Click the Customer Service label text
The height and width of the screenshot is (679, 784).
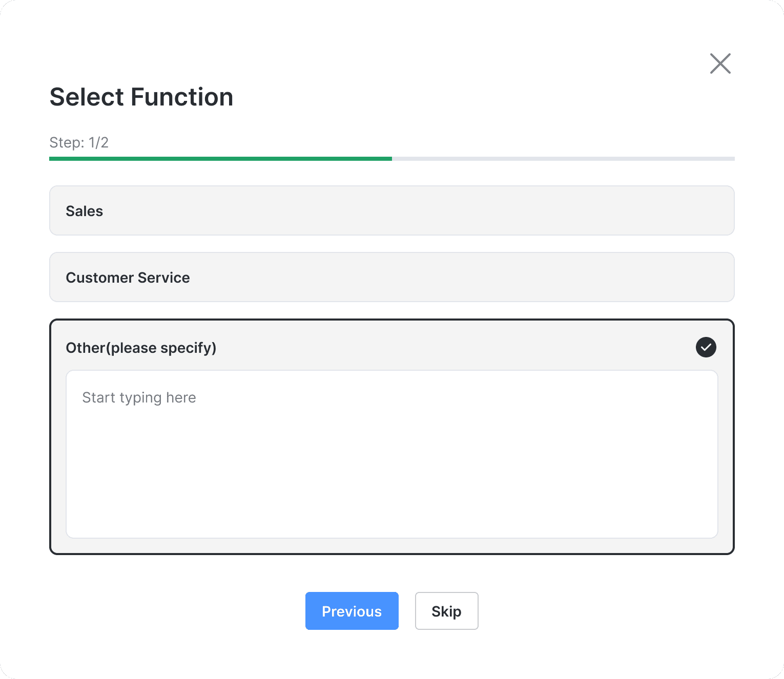(x=128, y=278)
